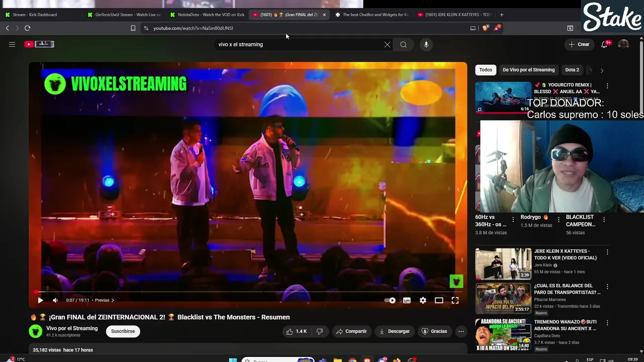Reload the page with the refresh icon
Image resolution: width=644 pixels, height=362 pixels.
click(x=28, y=28)
